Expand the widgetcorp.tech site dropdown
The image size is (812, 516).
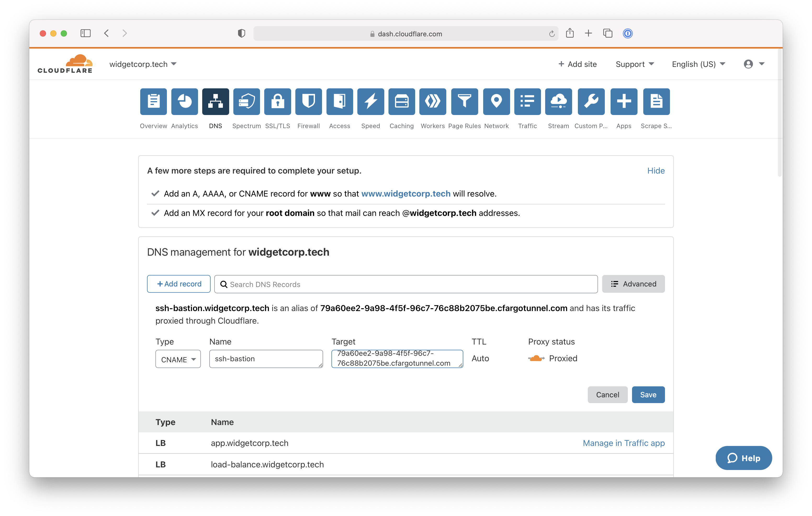coord(143,64)
